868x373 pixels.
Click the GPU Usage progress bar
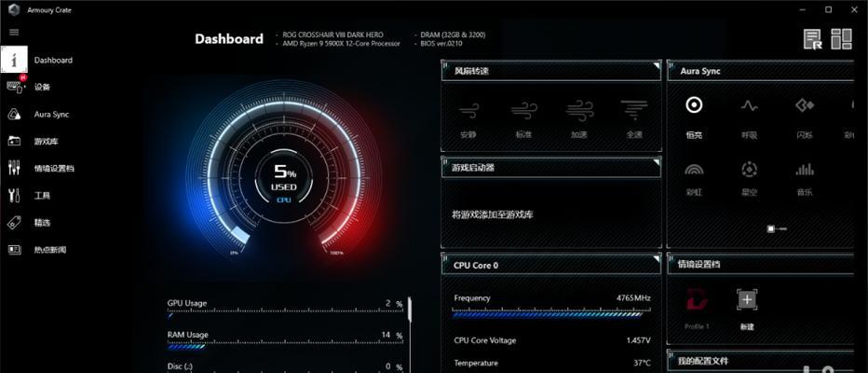285,315
